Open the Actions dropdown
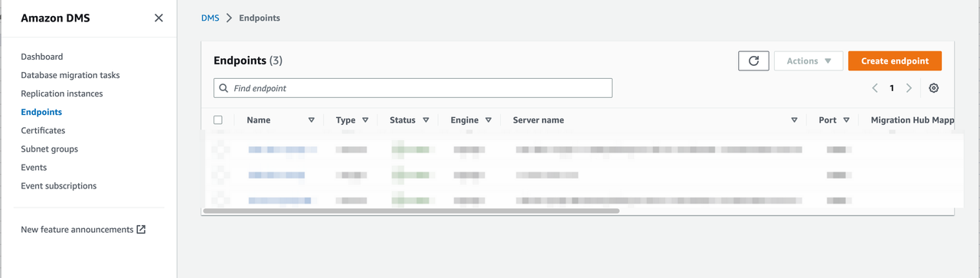The width and height of the screenshot is (980, 278). click(808, 61)
